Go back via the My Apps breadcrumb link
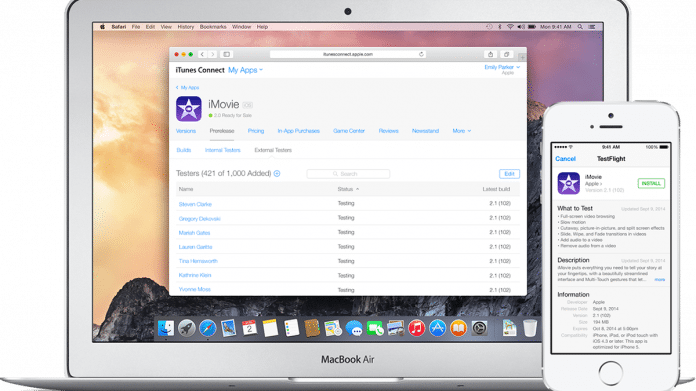This screenshot has height=391, width=696. point(187,87)
